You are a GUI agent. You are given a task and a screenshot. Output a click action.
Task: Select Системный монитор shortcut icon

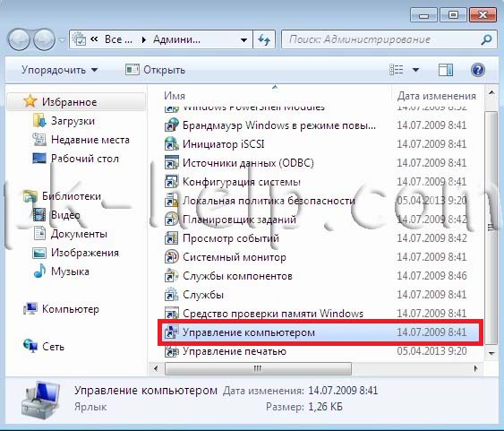(171, 257)
